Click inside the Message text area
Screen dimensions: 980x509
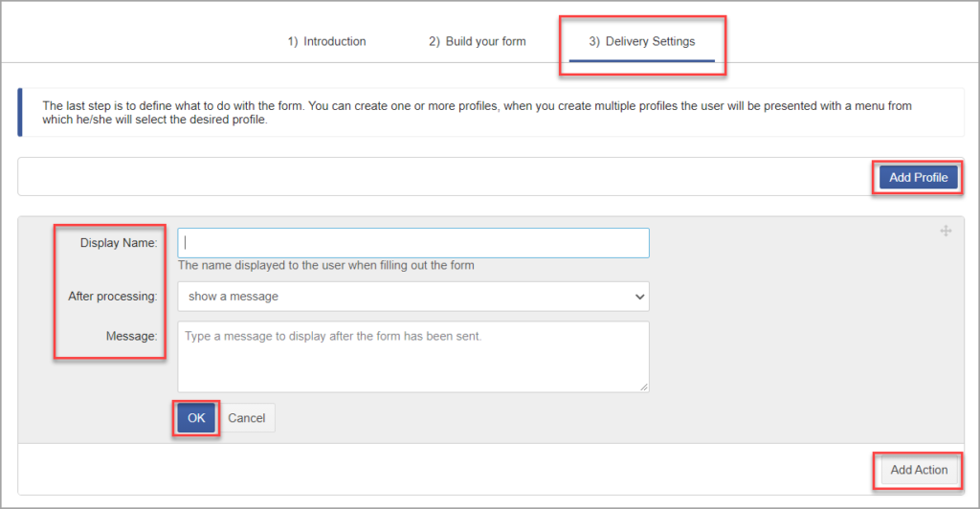point(413,357)
